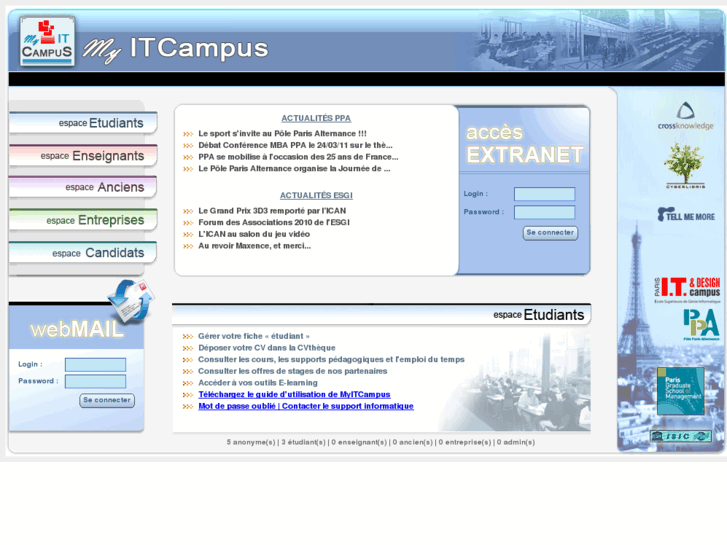Click the ISIC card logo
Image resolution: width=727 pixels, height=545 pixels.
tap(681, 436)
